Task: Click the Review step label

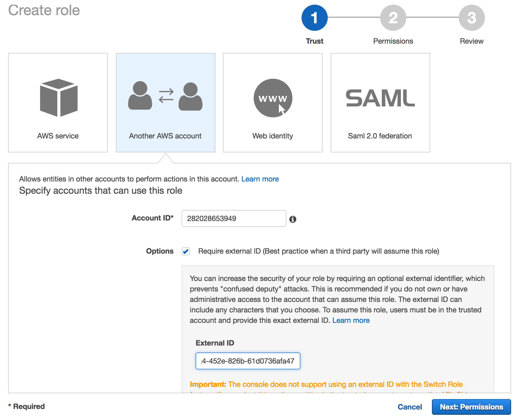Action: pos(472,41)
